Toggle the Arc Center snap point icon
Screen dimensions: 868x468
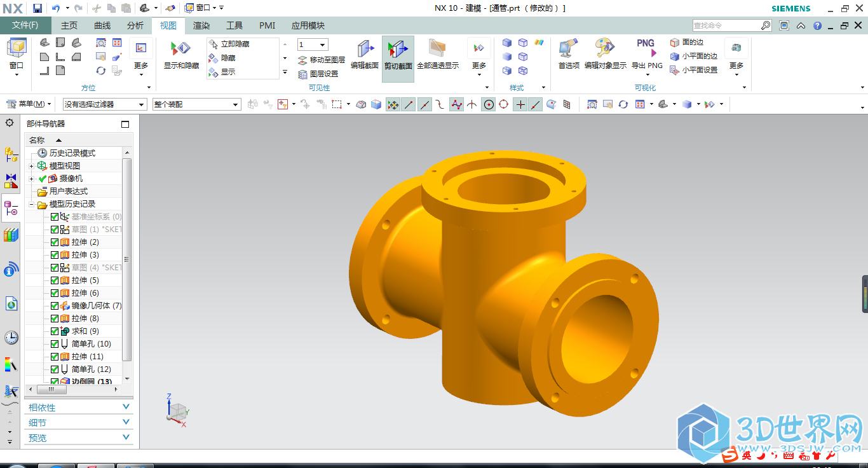489,104
